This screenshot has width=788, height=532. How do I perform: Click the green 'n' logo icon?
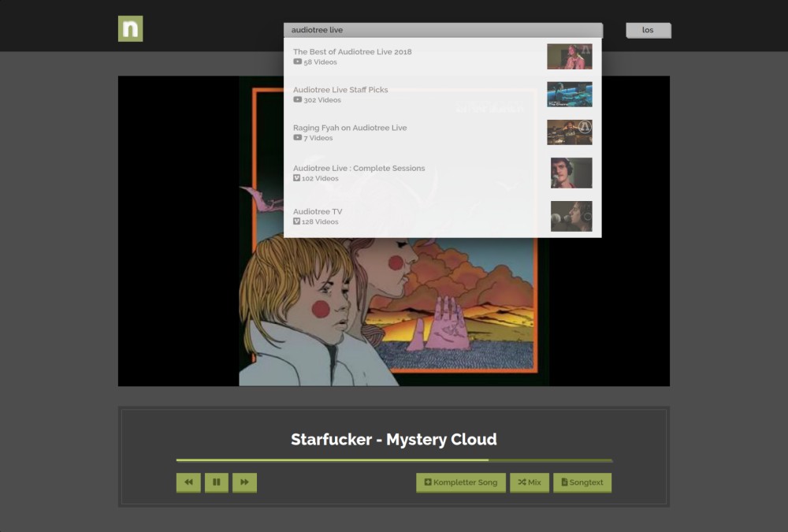[x=130, y=28]
